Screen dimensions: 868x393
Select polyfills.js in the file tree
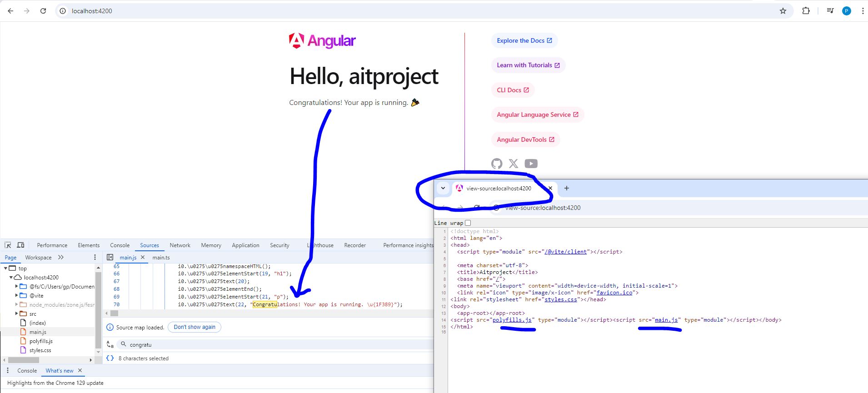coord(41,341)
